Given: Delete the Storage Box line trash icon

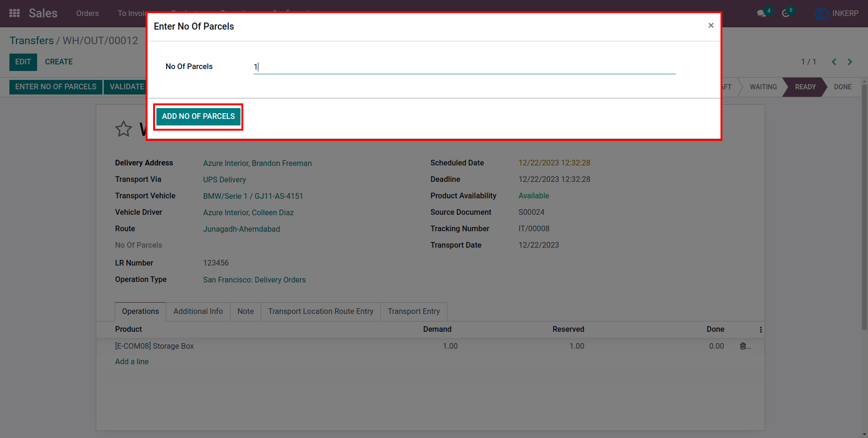Looking at the screenshot, I should point(743,346).
